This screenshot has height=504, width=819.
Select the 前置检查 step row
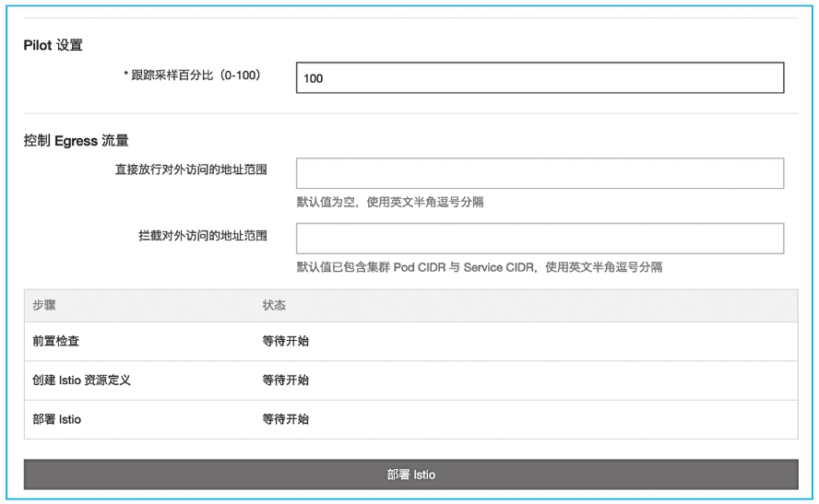(x=55, y=341)
